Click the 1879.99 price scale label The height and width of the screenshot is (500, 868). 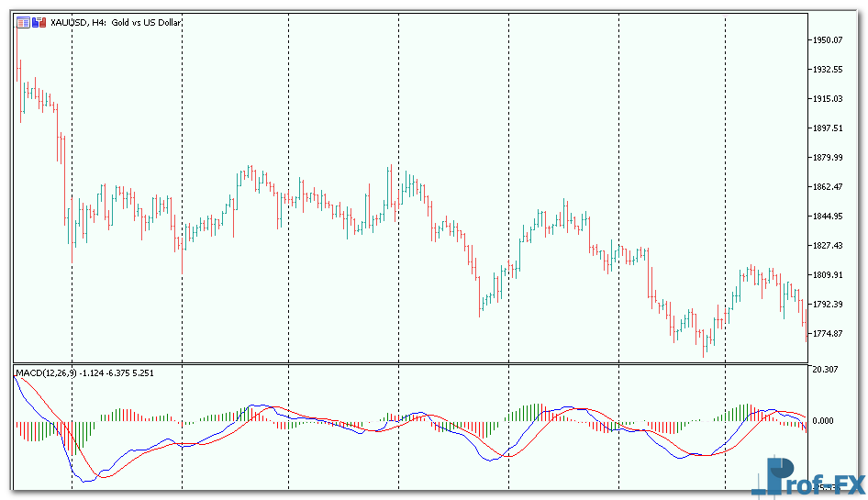tap(828, 158)
